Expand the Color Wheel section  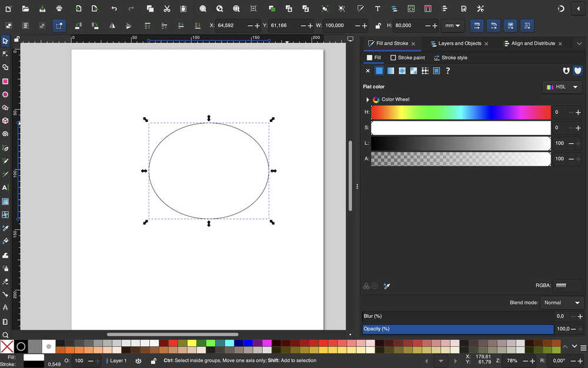click(x=367, y=100)
